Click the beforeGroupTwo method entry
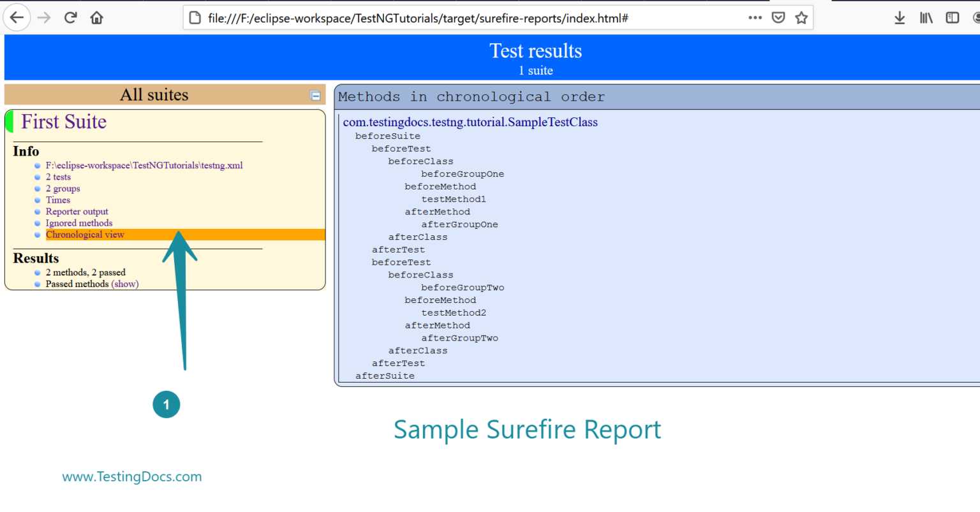980x512 pixels. [x=463, y=288]
